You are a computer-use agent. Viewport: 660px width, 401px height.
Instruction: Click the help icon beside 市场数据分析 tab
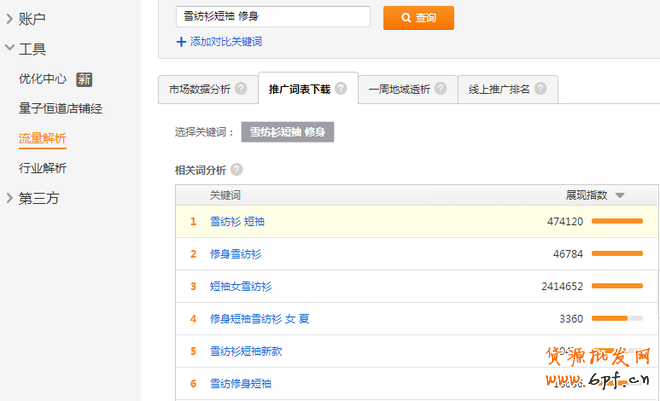tap(241, 89)
